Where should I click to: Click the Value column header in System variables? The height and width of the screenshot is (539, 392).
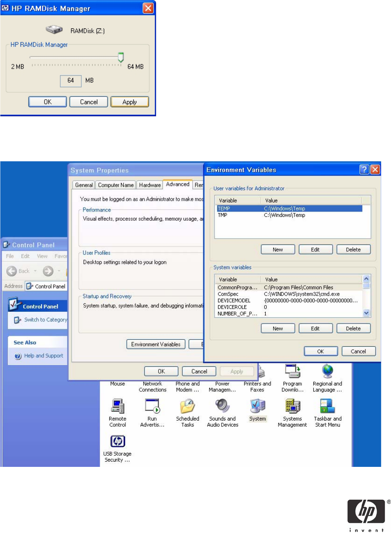[x=312, y=279]
